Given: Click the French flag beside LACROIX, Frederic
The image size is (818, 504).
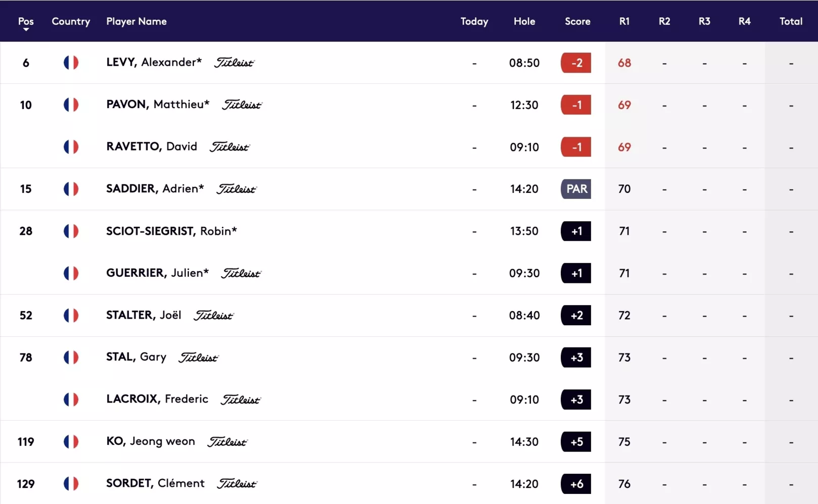Looking at the screenshot, I should click(71, 399).
